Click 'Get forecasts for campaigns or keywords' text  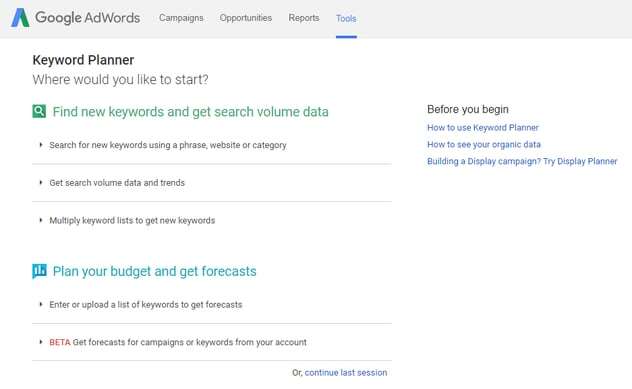pyautogui.click(x=189, y=342)
